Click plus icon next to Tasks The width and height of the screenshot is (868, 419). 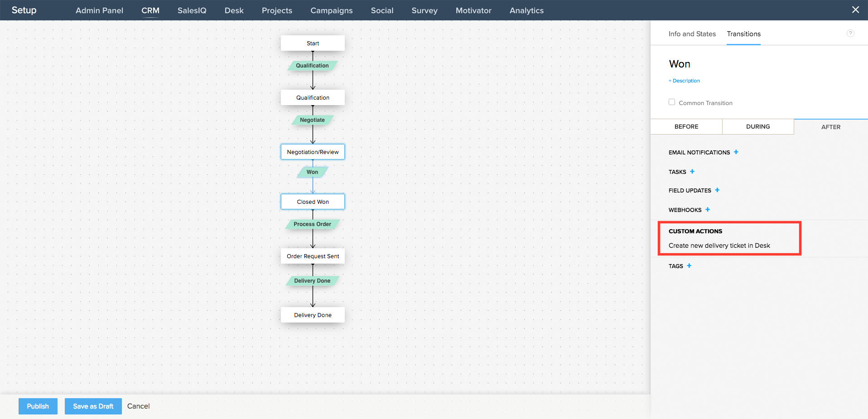point(692,172)
